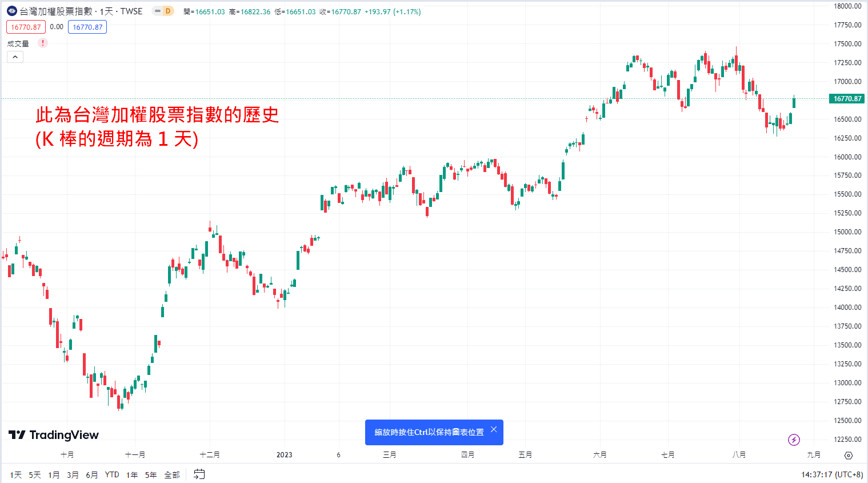Viewport: 868px width, 483px height.
Task: Select the YTD time range
Action: (112, 474)
